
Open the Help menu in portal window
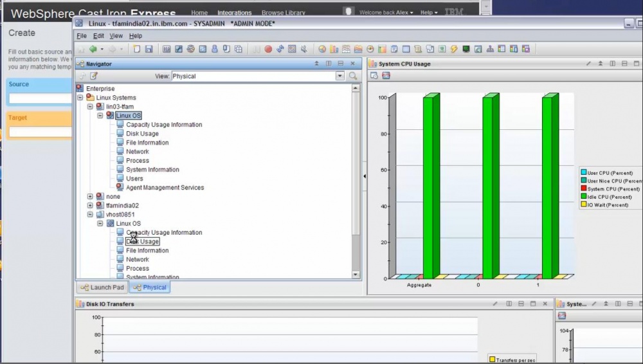[x=136, y=36]
